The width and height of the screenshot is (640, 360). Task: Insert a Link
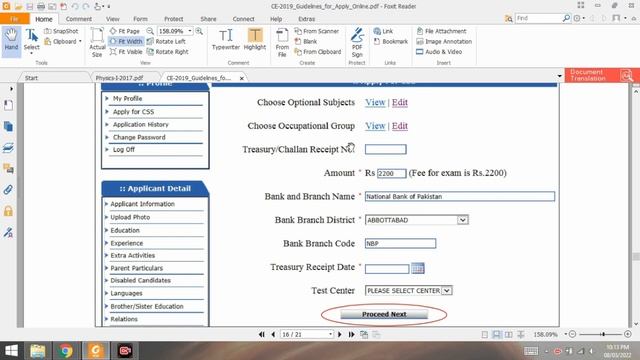(383, 31)
